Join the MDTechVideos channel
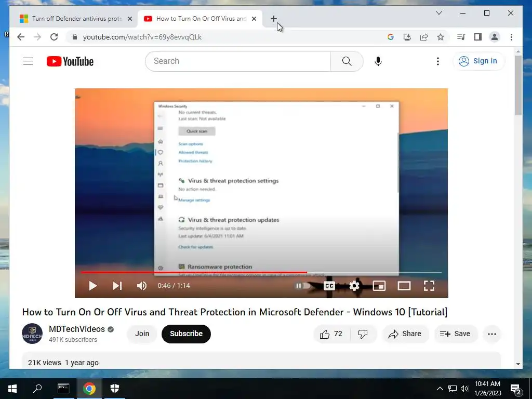Viewport: 532px width, 399px height. (142, 334)
